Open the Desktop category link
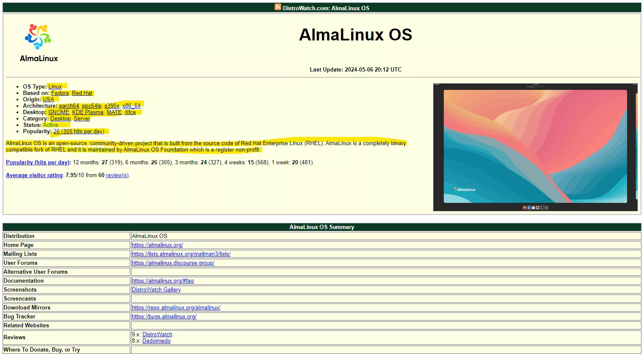Image resolution: width=644 pixels, height=355 pixels. 60,119
